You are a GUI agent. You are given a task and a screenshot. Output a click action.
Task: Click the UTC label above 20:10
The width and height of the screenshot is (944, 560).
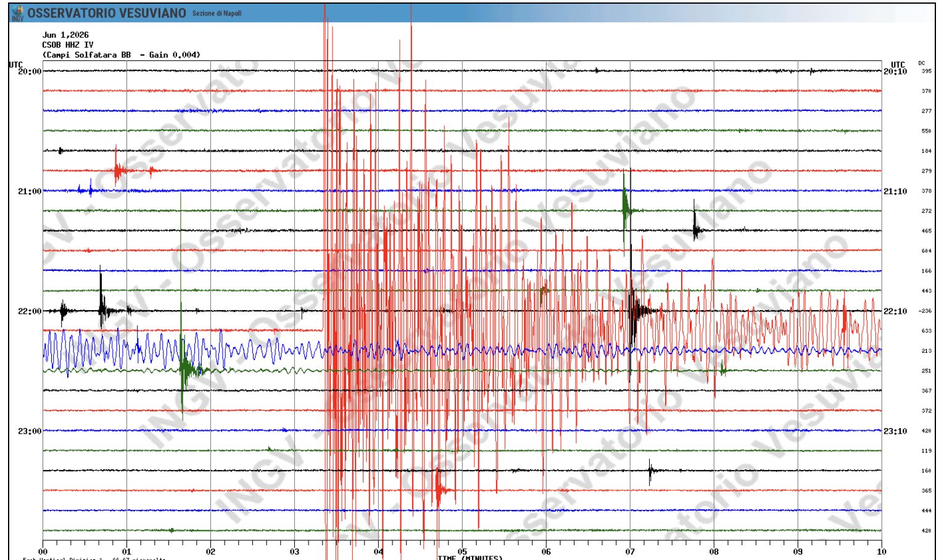(898, 64)
